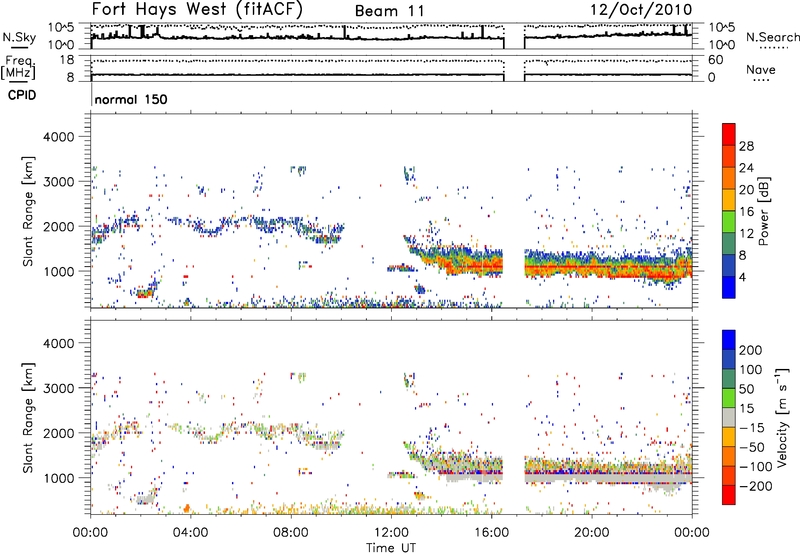
Task: Click the 'Freq. [MHz]' axis label
Action: pyautogui.click(x=18, y=68)
